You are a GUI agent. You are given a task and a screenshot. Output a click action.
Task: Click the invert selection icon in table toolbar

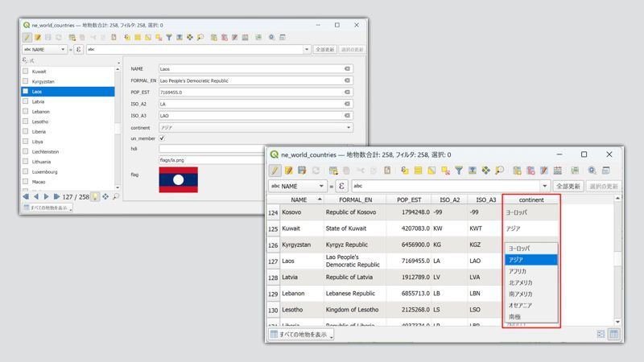[x=431, y=171]
